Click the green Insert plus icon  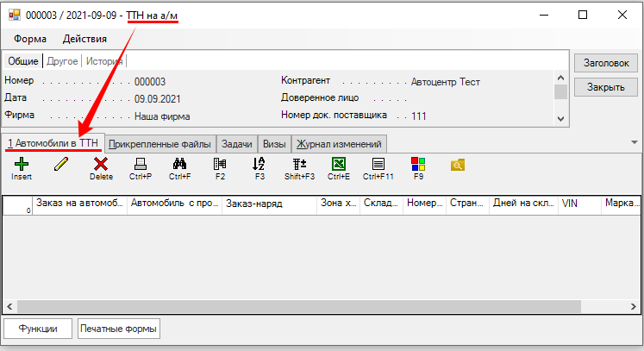[x=22, y=164]
